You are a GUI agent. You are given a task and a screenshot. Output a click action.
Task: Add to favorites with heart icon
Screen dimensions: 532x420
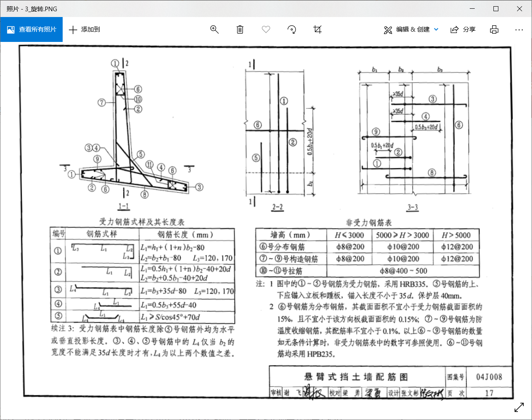click(266, 29)
